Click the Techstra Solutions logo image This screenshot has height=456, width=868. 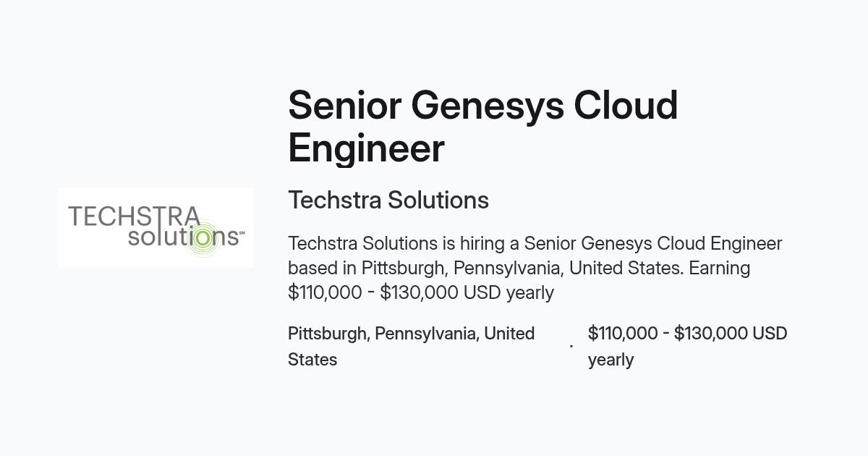tap(156, 228)
